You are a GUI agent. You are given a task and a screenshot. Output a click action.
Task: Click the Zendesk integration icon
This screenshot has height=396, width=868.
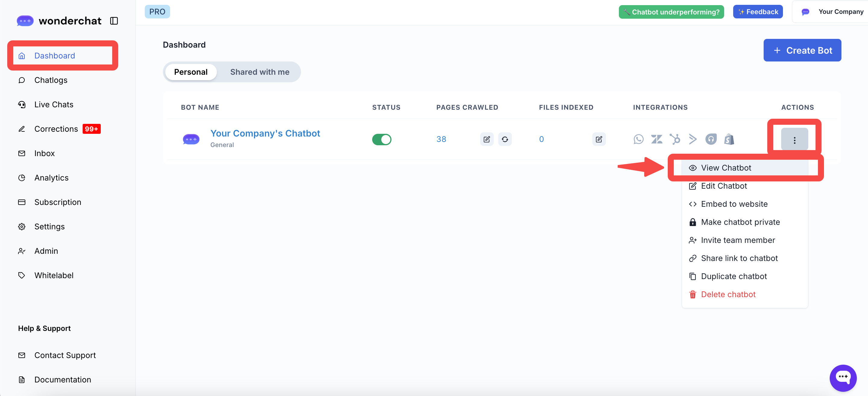656,139
